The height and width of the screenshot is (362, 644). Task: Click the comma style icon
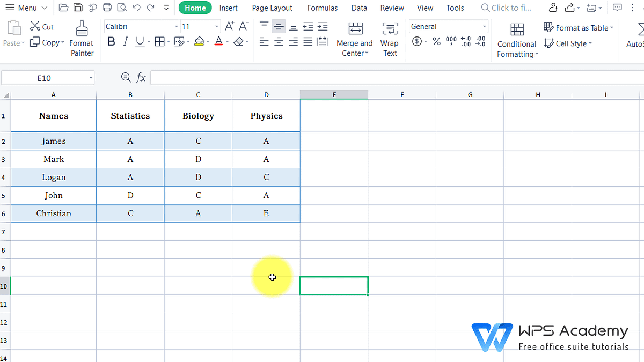tap(451, 41)
